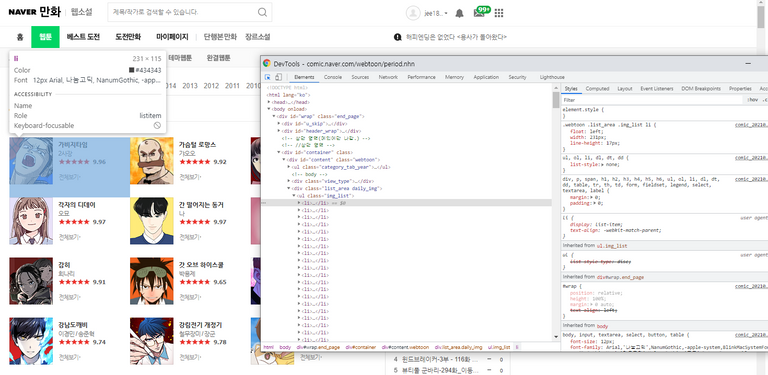Toggle the :hov element state button
768x375 pixels.
tap(752, 100)
